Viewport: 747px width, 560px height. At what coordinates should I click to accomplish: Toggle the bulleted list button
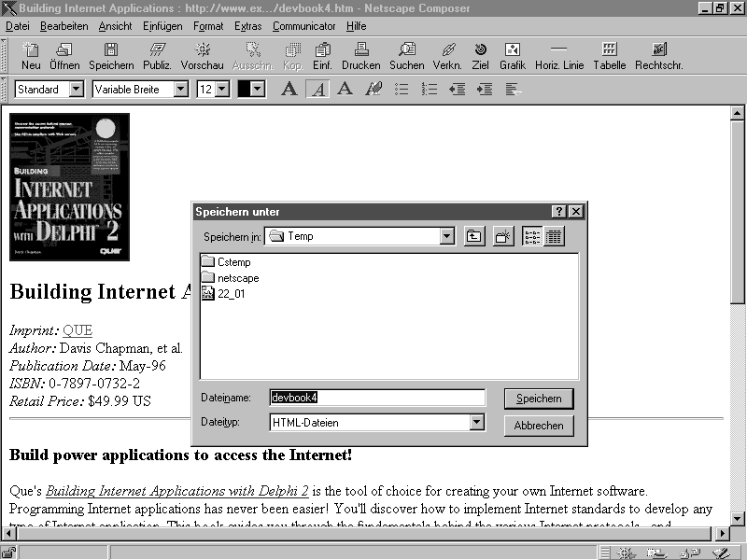(x=402, y=90)
